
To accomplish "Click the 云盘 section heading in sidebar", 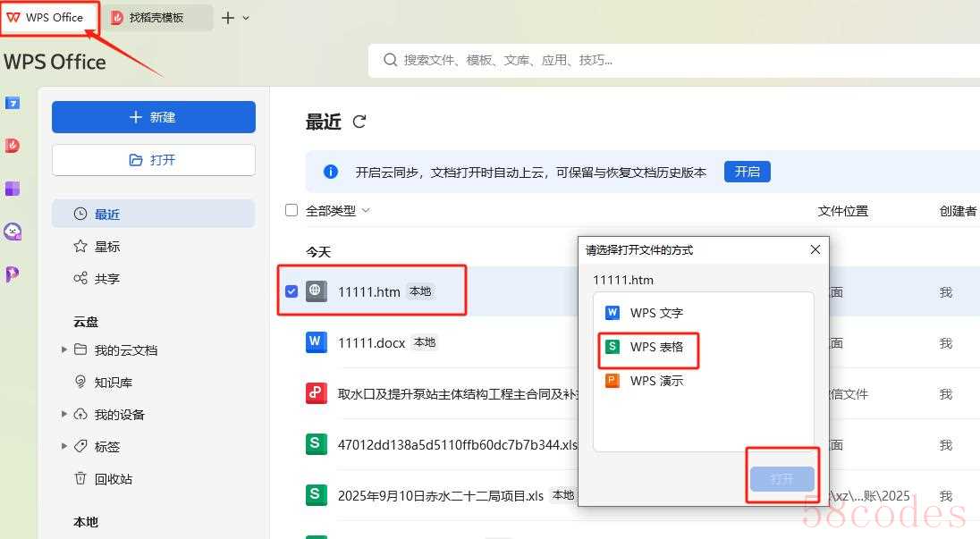I will (86, 323).
